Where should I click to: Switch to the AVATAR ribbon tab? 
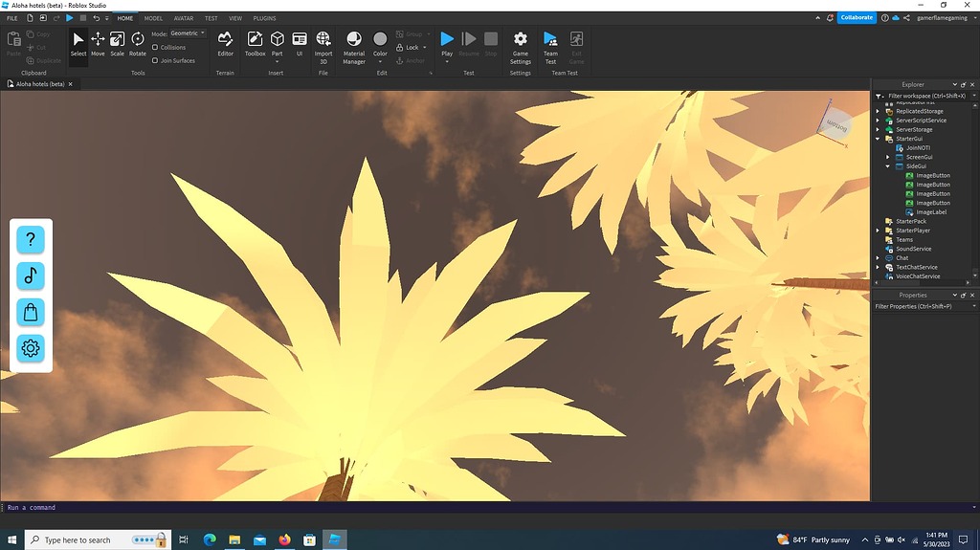point(183,18)
